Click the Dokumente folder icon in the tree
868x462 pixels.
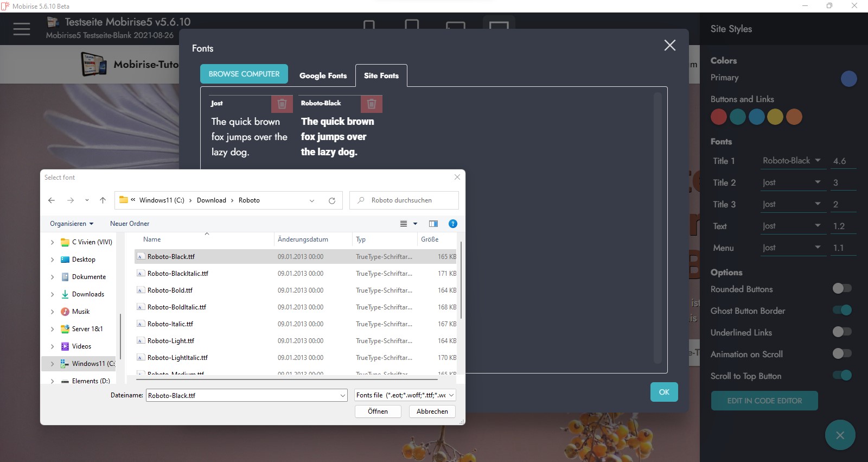point(65,277)
